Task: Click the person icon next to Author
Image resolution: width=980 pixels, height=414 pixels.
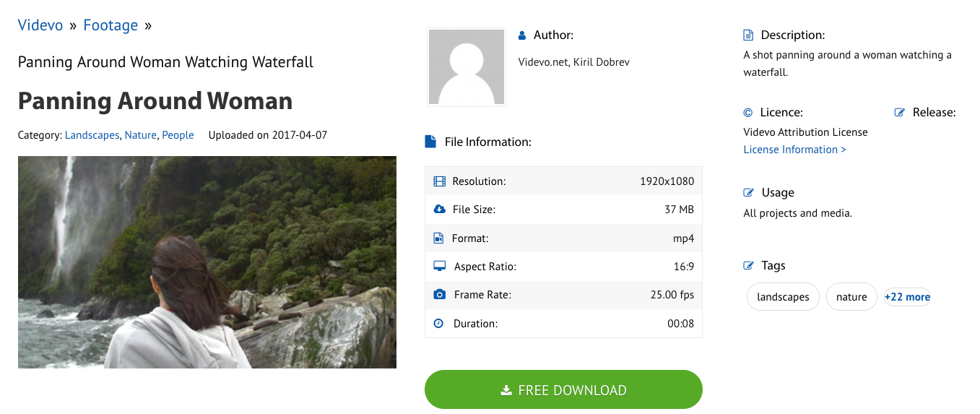Action: 522,35
